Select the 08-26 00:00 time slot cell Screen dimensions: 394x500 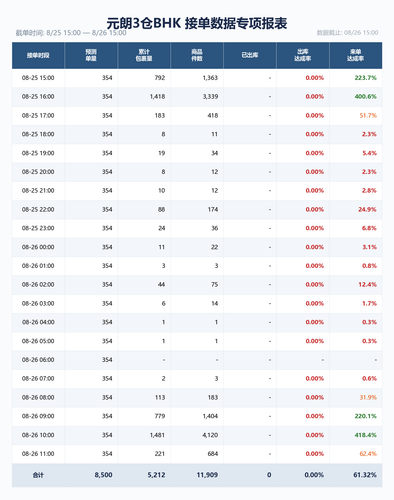point(38,247)
